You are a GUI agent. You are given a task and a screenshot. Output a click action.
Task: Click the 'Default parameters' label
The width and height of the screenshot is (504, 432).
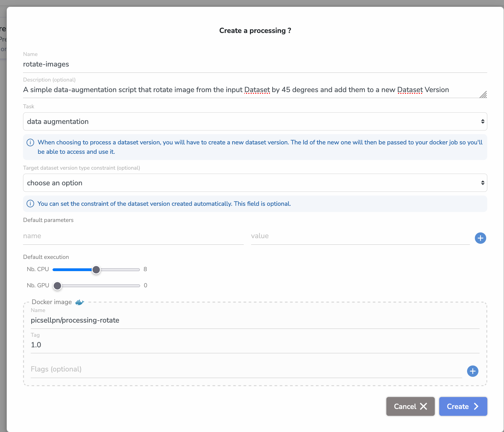coord(48,220)
